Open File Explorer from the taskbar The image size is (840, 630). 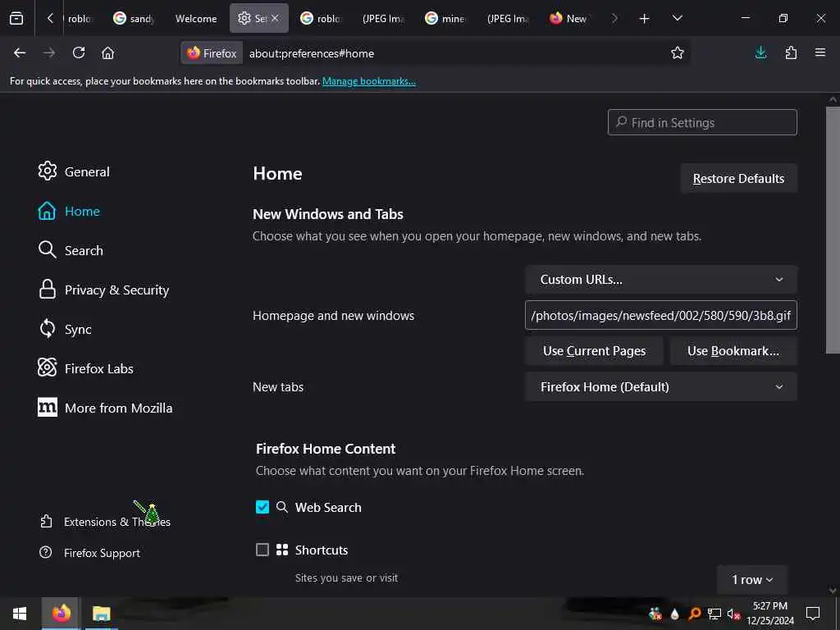click(x=101, y=614)
